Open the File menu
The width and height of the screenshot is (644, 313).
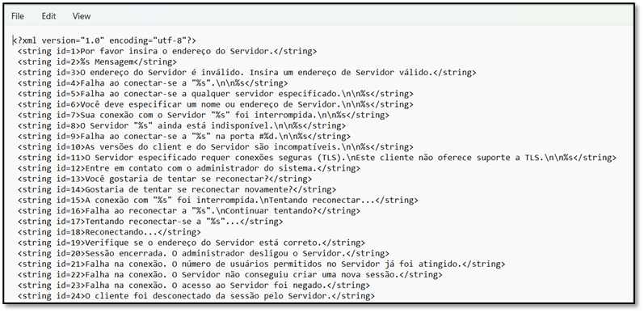pos(18,16)
